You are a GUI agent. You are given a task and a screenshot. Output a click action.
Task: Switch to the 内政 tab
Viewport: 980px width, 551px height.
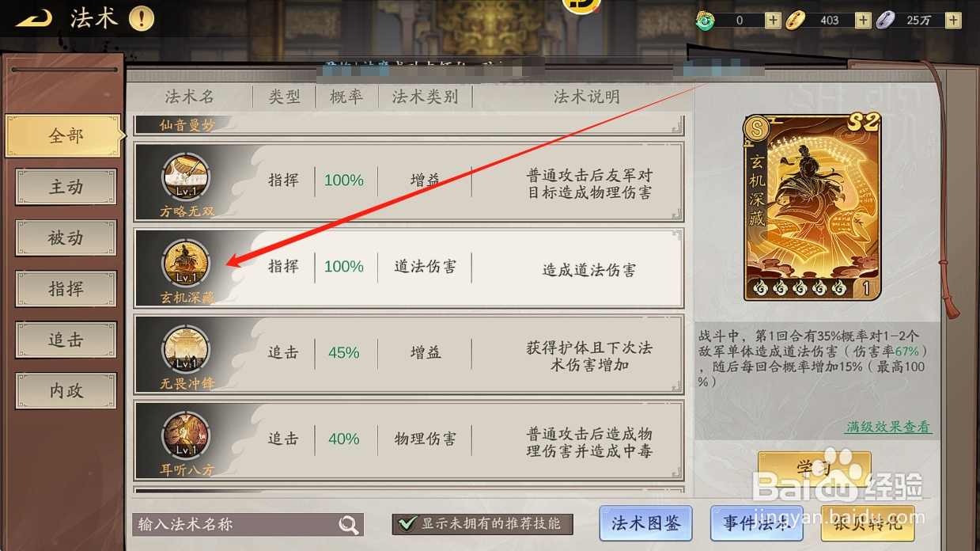[x=66, y=391]
